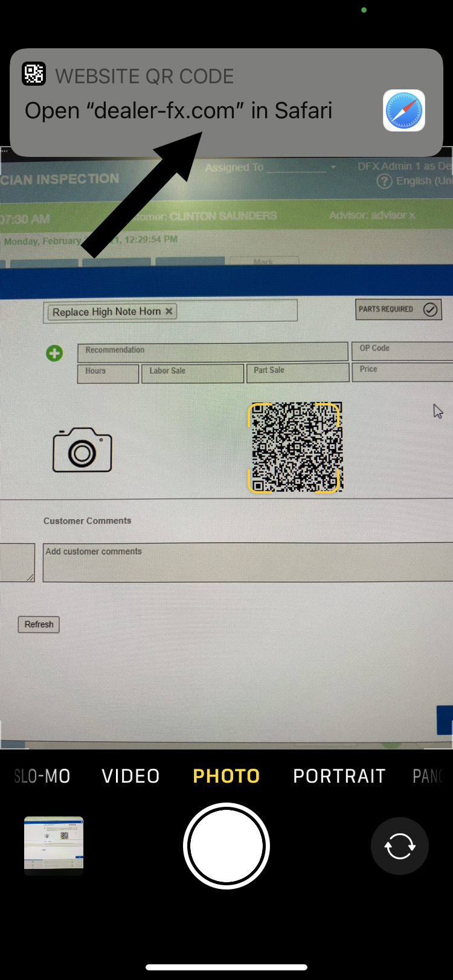453x980 pixels.
Task: Tap the camera shutter button
Action: [226, 846]
